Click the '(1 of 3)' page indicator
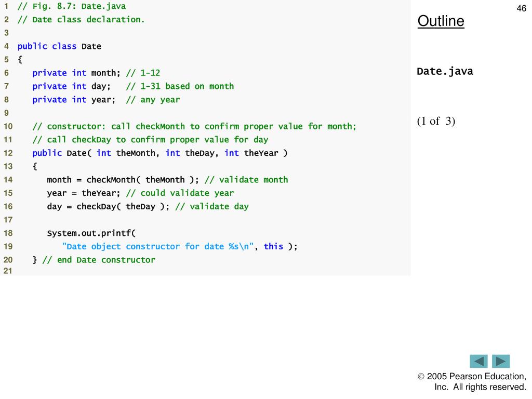 click(436, 121)
